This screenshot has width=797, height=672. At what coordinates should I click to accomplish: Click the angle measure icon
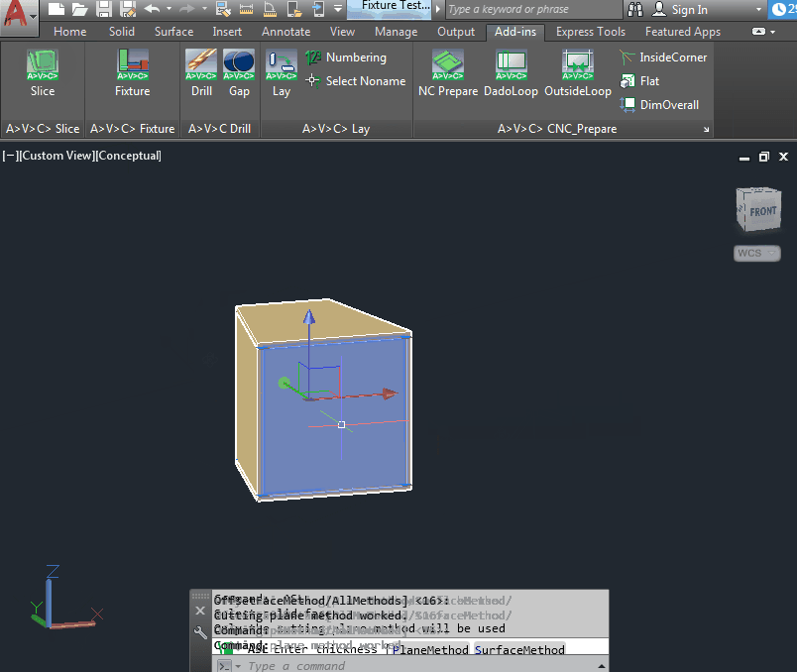[x=270, y=9]
